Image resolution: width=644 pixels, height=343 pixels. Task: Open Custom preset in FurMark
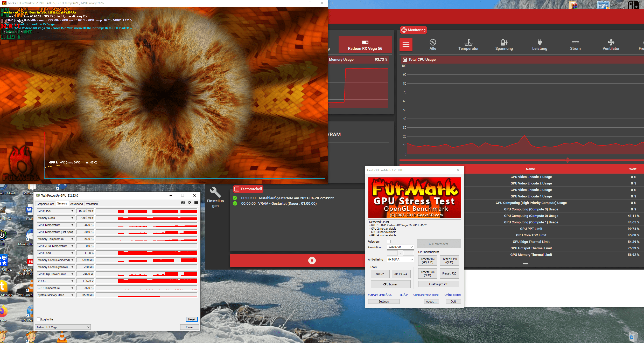(x=438, y=284)
